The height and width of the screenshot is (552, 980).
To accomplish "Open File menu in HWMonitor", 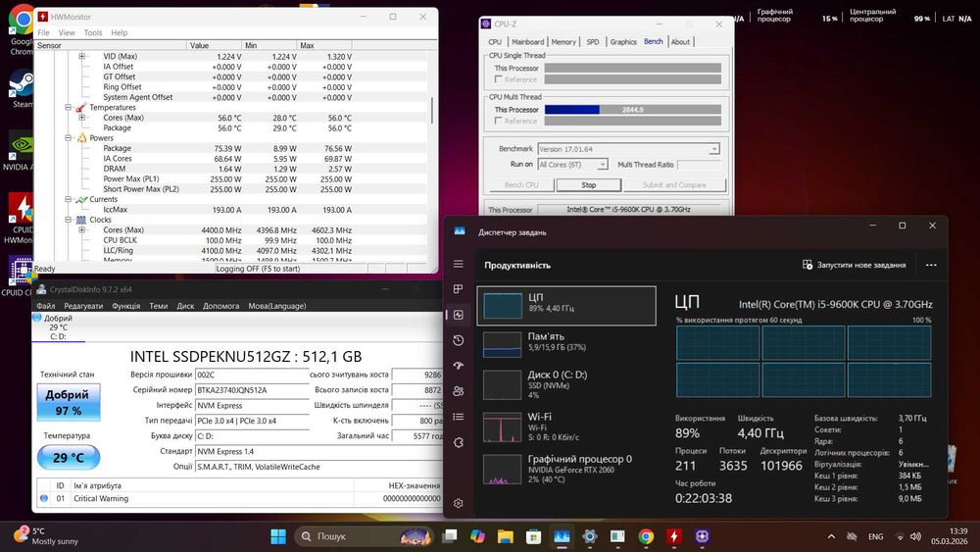I will point(43,32).
